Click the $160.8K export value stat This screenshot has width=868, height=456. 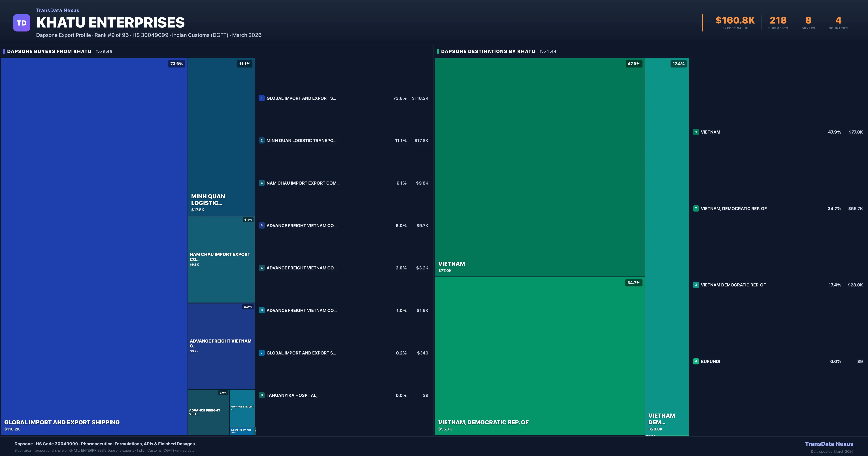coord(735,20)
